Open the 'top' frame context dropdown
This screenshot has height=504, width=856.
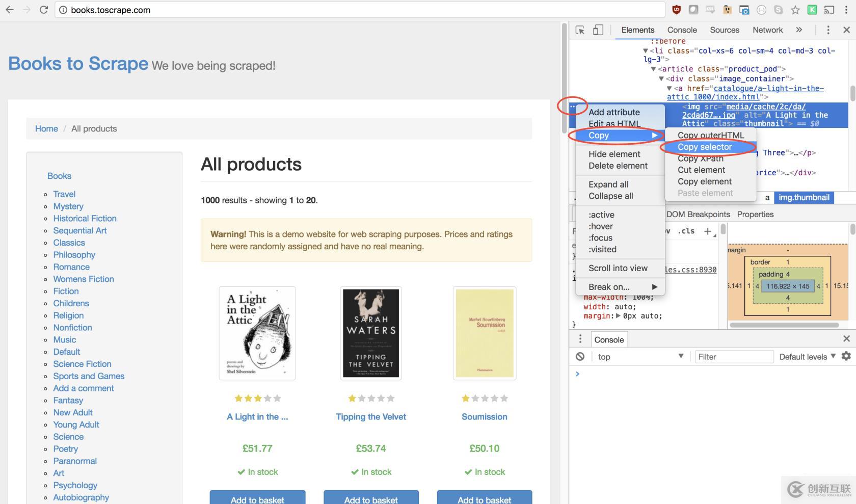pyautogui.click(x=639, y=356)
